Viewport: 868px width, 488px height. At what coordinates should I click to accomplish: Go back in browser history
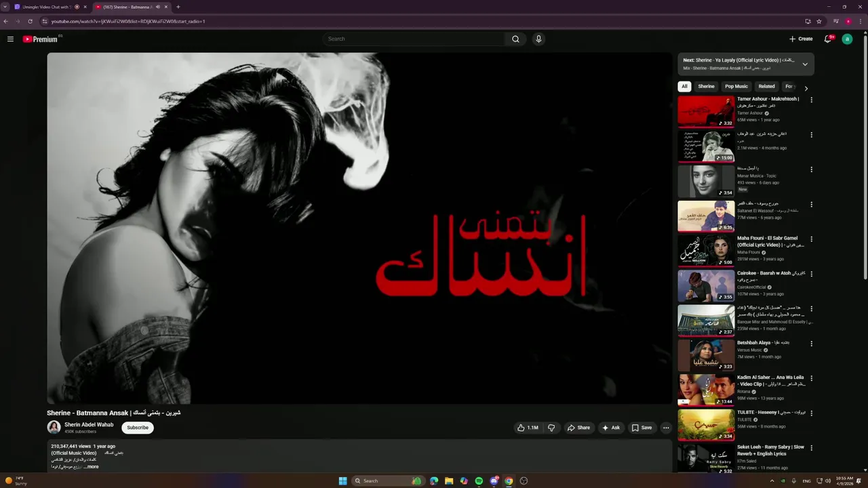coord(6,21)
